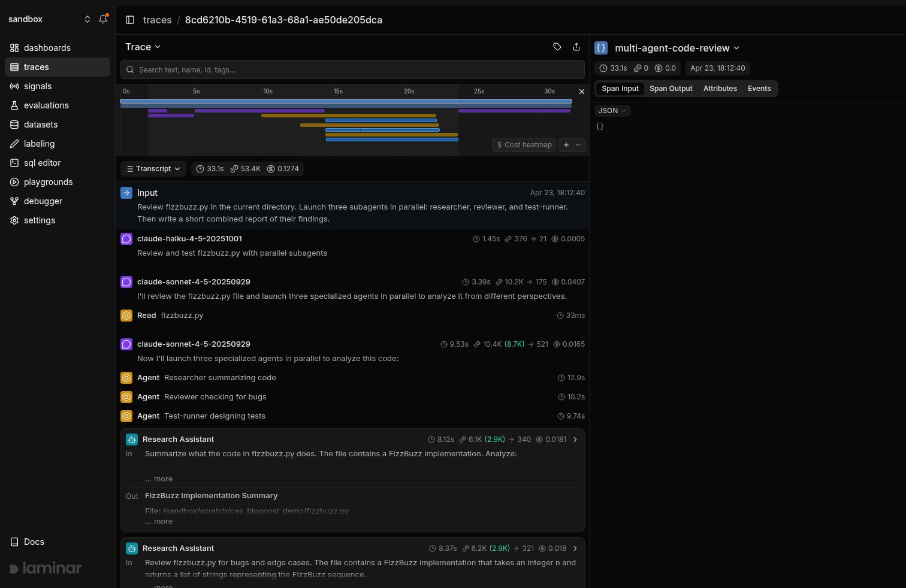Screen dimensions: 906x588
Task: Focus the trace search field
Action: [352, 69]
